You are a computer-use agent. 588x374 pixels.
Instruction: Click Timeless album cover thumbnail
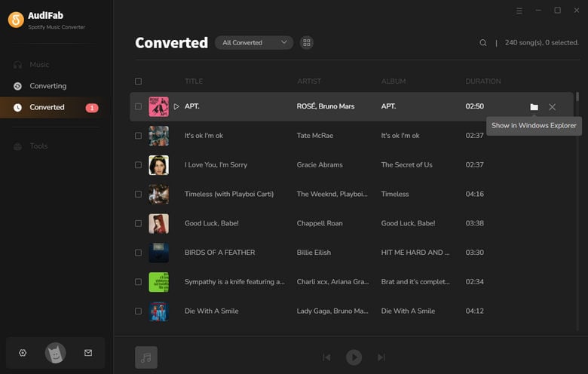(x=158, y=194)
